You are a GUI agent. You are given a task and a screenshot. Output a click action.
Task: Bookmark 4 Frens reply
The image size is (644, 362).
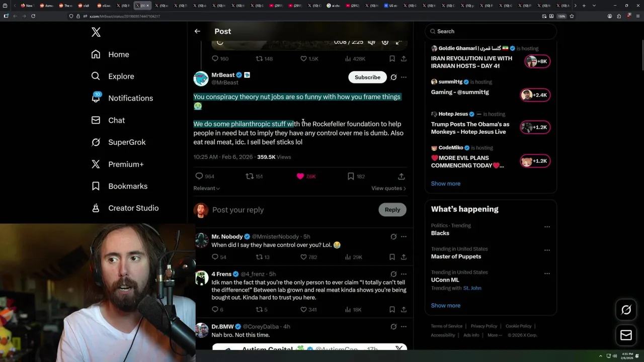pos(392,309)
